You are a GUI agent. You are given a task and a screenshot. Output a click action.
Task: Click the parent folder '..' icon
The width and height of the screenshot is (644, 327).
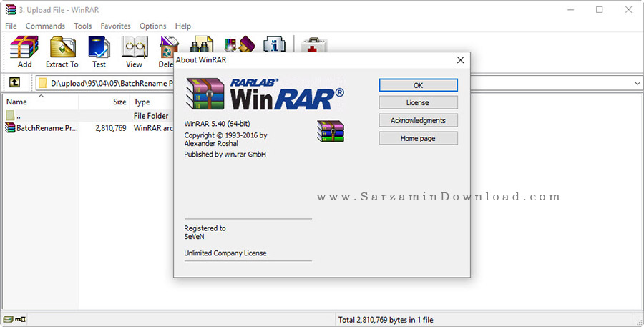point(10,115)
